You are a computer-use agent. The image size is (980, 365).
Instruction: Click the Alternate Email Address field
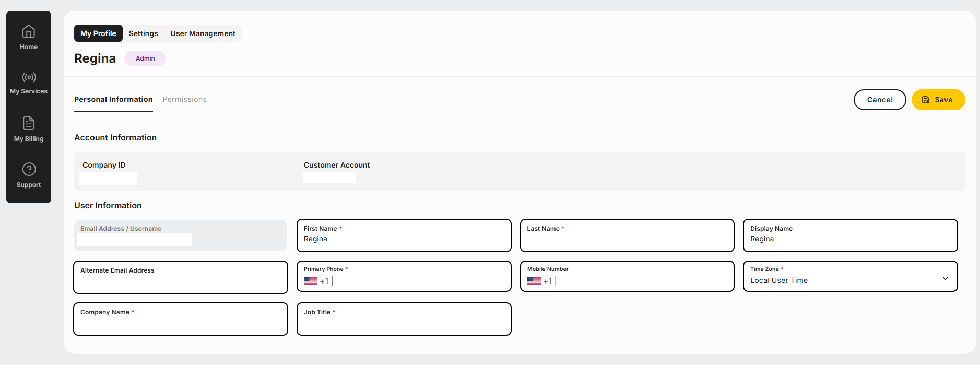click(181, 281)
